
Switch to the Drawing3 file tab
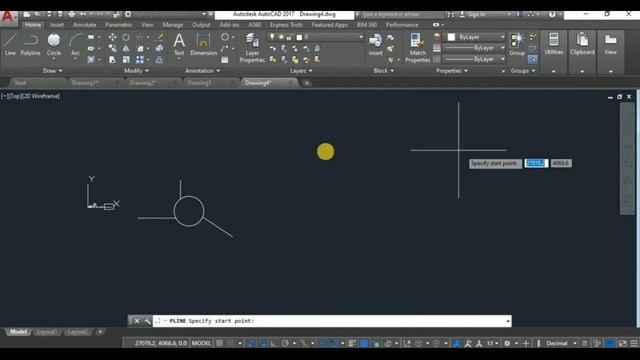[199, 83]
